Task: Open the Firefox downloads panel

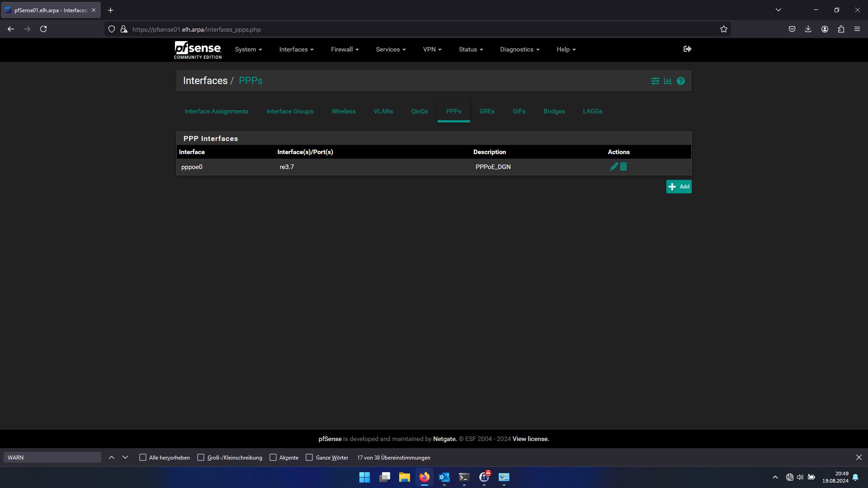Action: pos(808,29)
